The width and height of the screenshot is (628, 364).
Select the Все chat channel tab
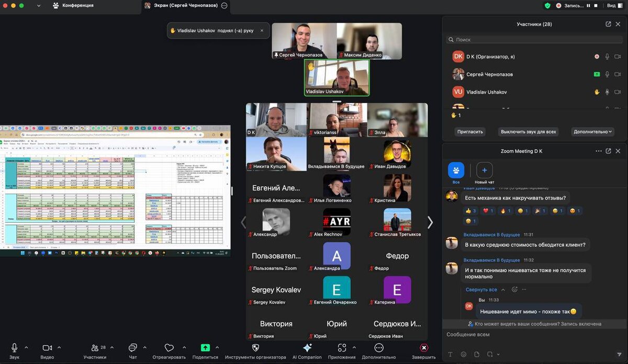tap(456, 174)
